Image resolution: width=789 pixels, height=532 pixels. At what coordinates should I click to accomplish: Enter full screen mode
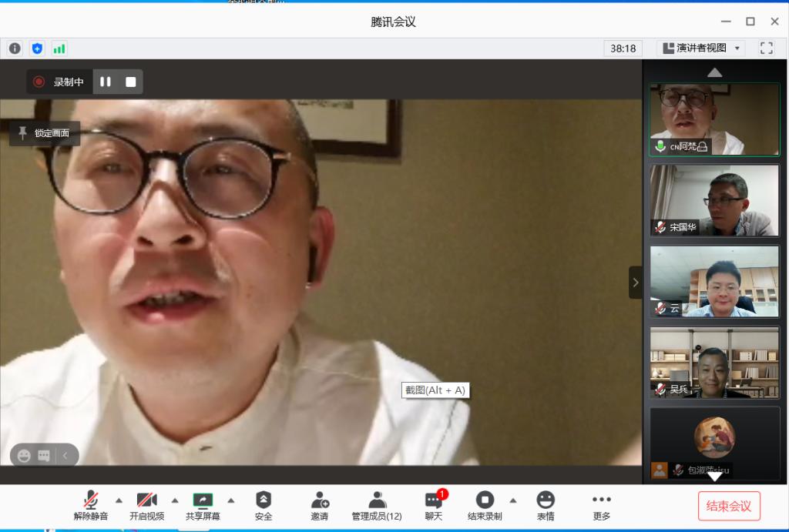766,48
